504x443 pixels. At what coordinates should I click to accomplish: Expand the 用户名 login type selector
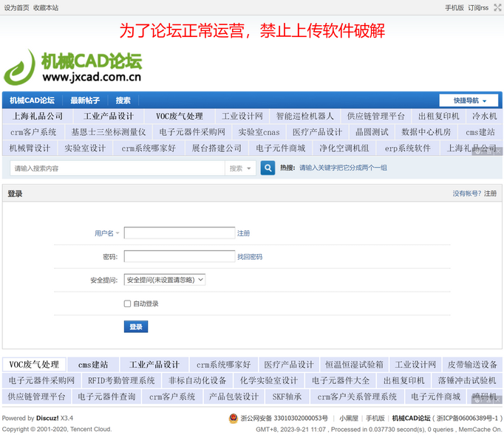pos(106,233)
